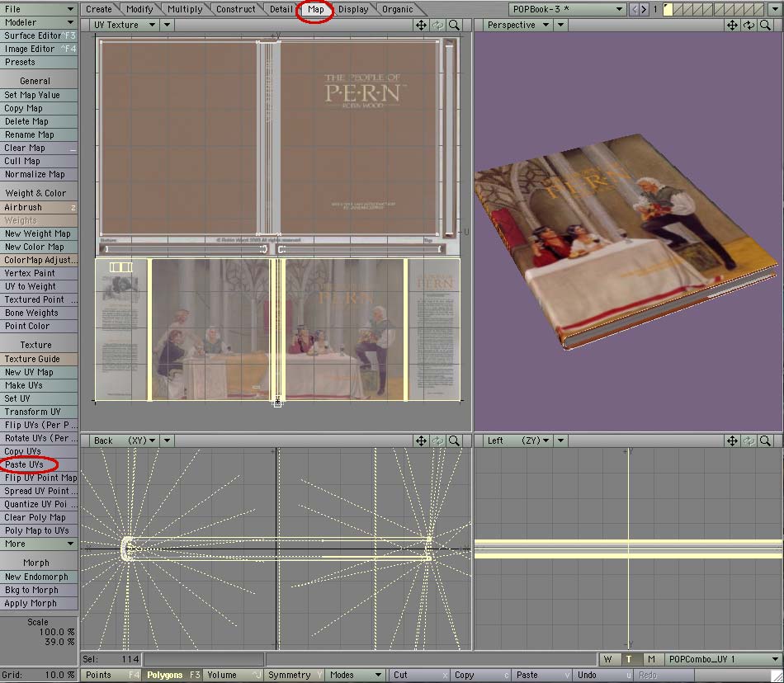This screenshot has width=784, height=683.
Task: Switch to the Multiply tab
Action: pyautogui.click(x=185, y=9)
